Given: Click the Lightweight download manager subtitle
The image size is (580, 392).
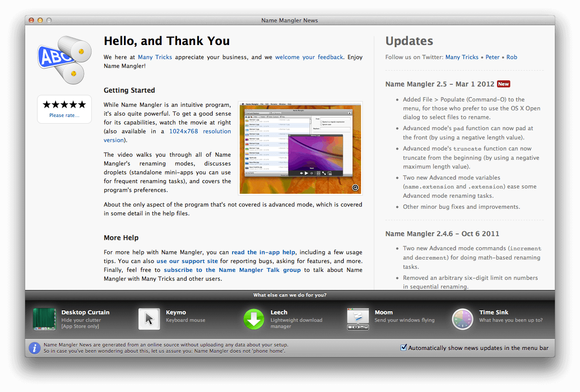Looking at the screenshot, I should pyautogui.click(x=296, y=323).
